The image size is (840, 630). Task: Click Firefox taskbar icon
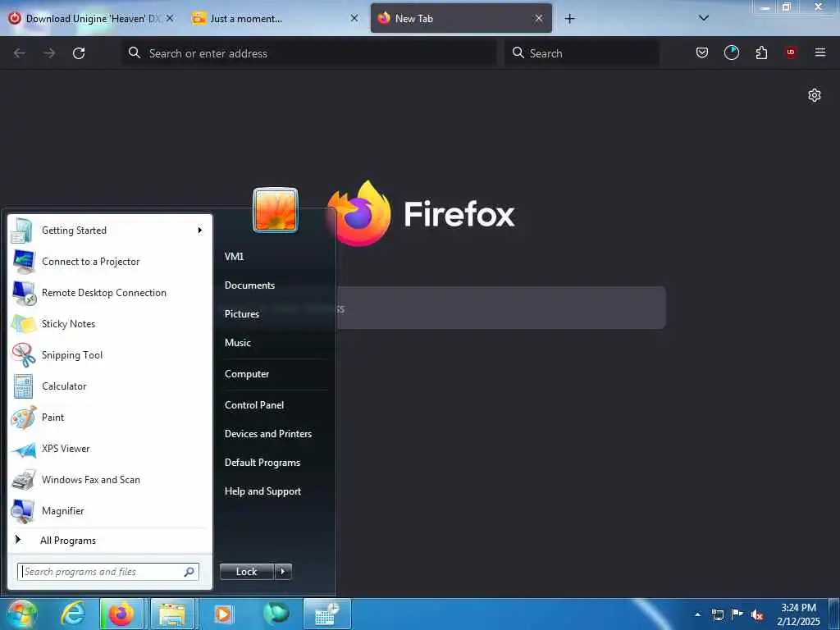pyautogui.click(x=121, y=614)
